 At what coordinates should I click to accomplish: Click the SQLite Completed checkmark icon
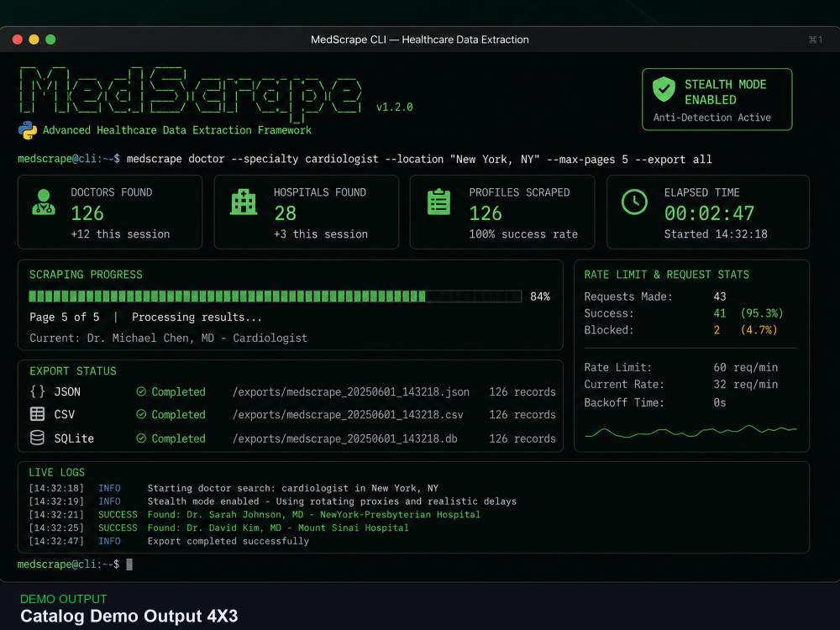click(141, 438)
